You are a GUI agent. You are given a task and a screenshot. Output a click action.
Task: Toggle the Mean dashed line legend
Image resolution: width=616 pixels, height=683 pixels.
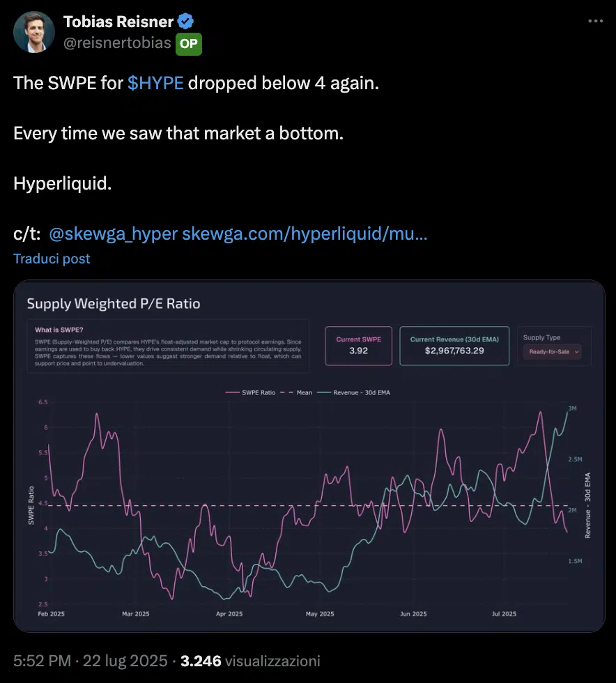pos(298,392)
